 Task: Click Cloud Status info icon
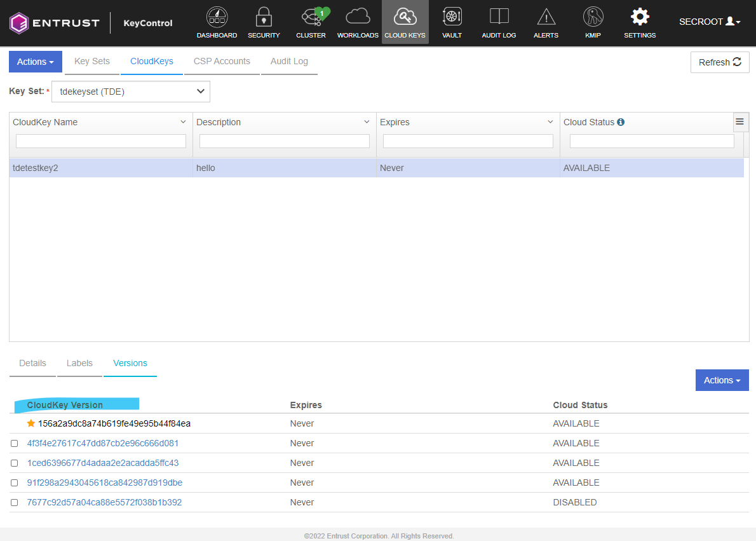621,122
